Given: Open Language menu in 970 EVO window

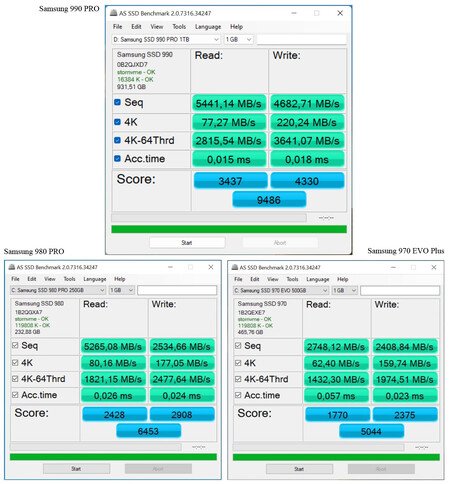Looking at the screenshot, I should coord(318,279).
